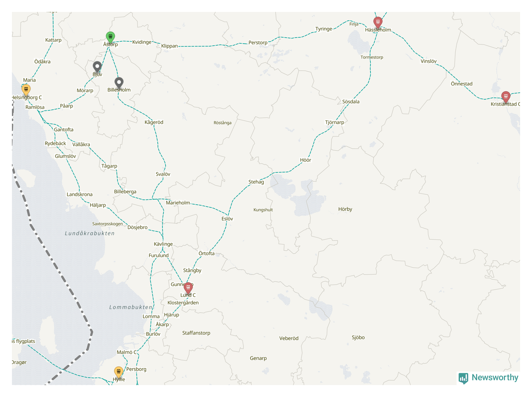Viewport: 532px width, 397px height.
Task: Click the green Åstorp station marker
Action: (x=110, y=37)
